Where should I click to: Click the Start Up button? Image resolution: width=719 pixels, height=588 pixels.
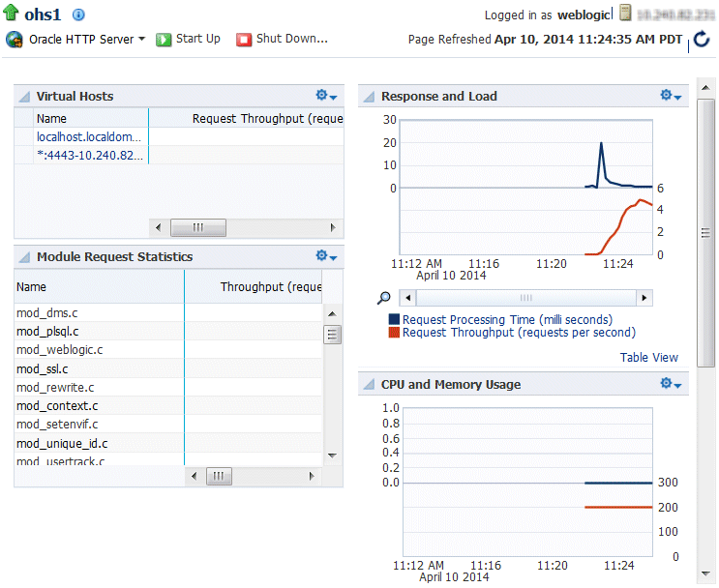tap(189, 39)
